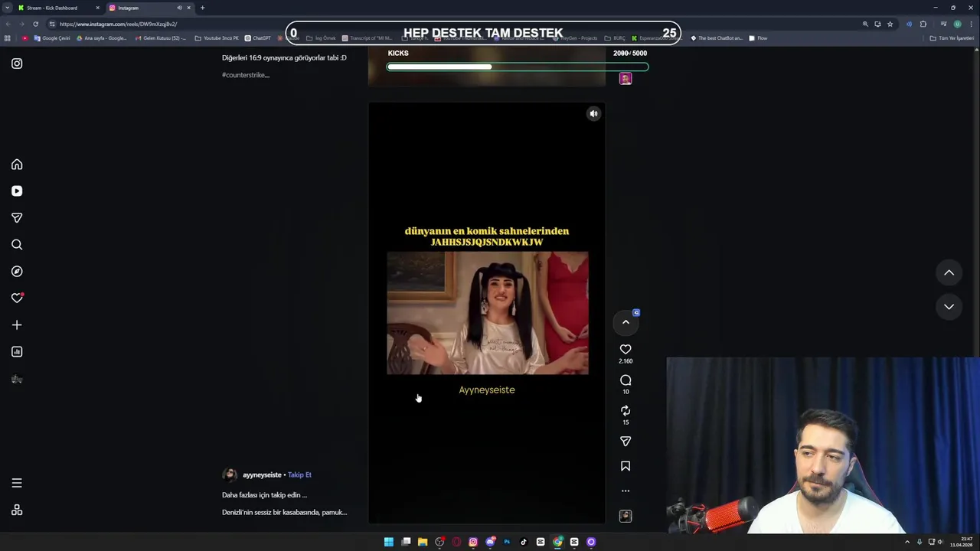The image size is (980, 551).
Task: Open the browser apps grid shortcut
Action: click(8, 38)
